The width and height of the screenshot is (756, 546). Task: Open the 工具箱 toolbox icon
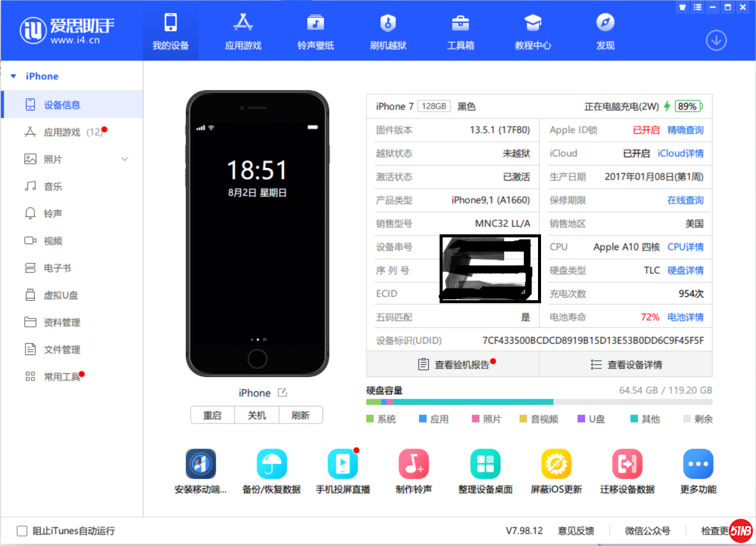(x=460, y=22)
